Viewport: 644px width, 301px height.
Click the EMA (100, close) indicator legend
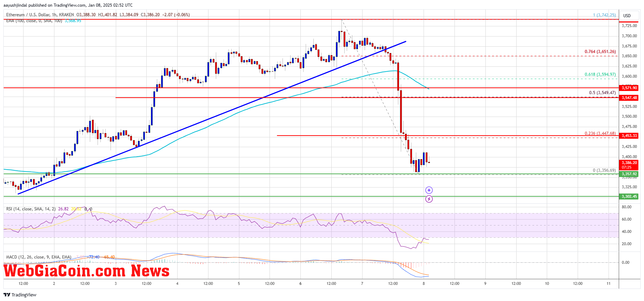point(34,21)
